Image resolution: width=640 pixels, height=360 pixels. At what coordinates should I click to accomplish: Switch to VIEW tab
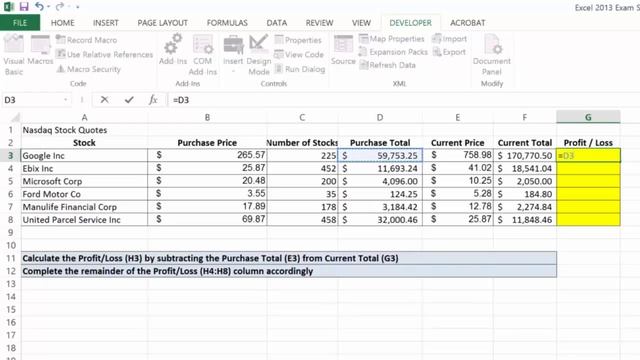click(361, 23)
